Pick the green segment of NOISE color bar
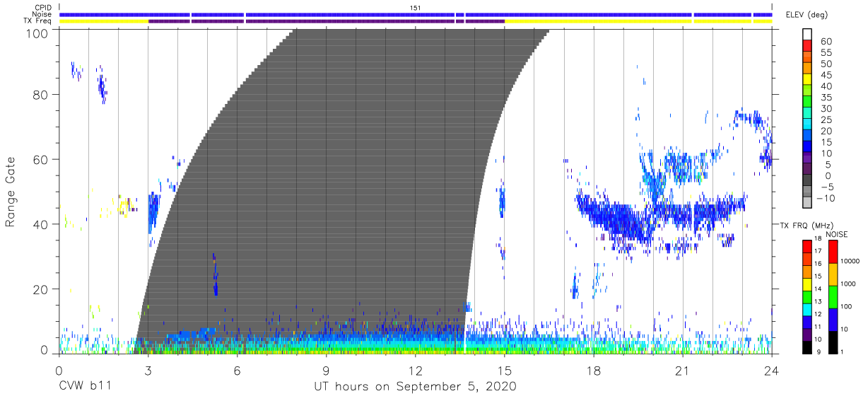Image resolution: width=868 pixels, height=401 pixels. 833,297
